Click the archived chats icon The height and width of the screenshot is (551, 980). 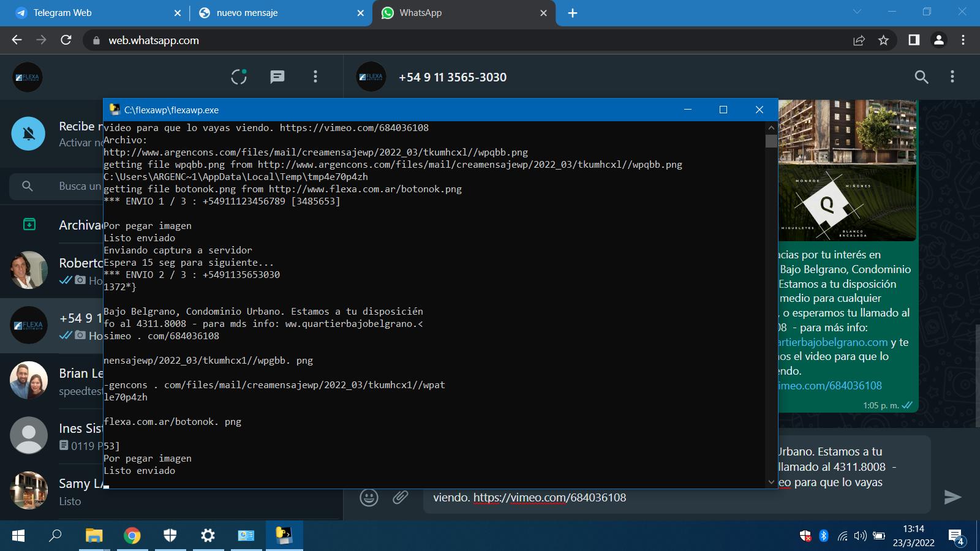(x=29, y=224)
